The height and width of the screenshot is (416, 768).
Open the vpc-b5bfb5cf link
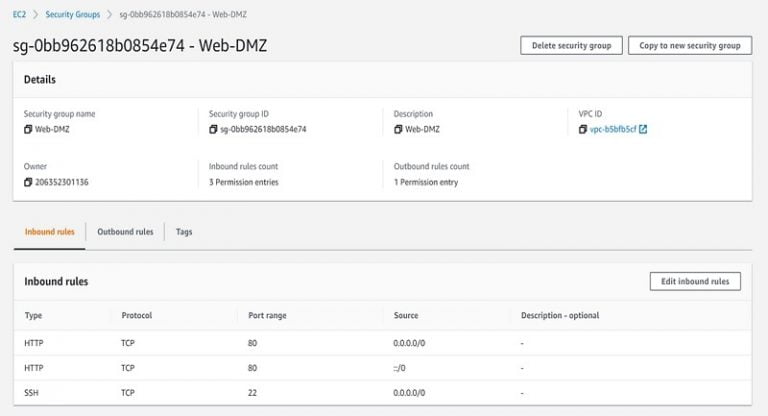pos(612,129)
